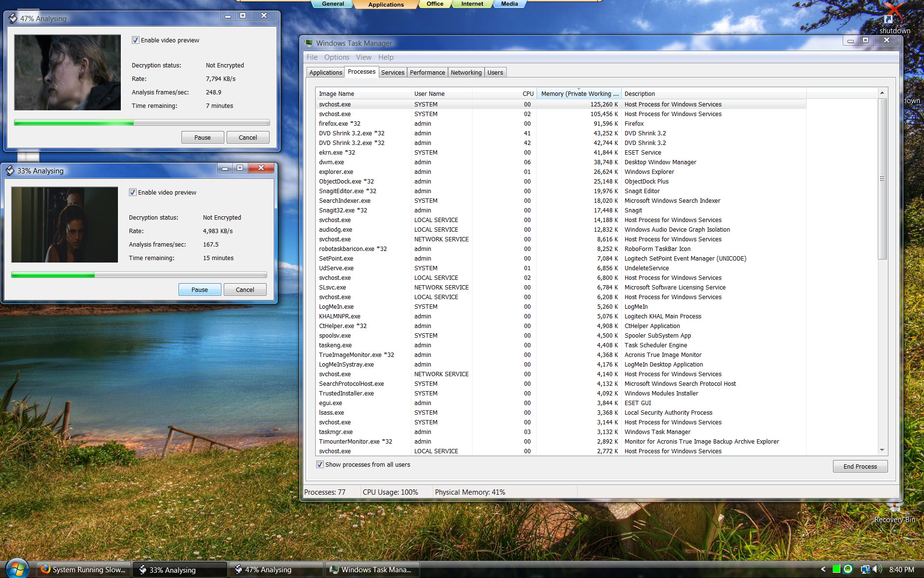Switch to the Applications tab

click(326, 72)
